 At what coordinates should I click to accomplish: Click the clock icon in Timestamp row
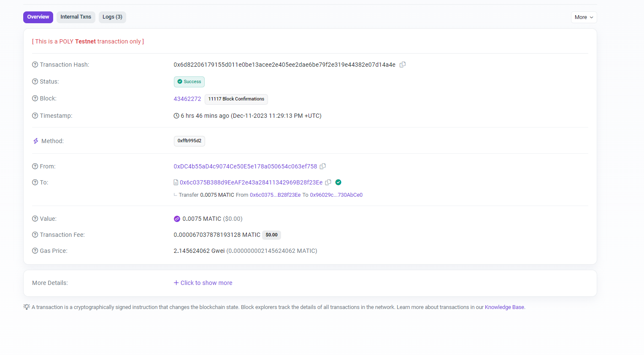pyautogui.click(x=176, y=115)
